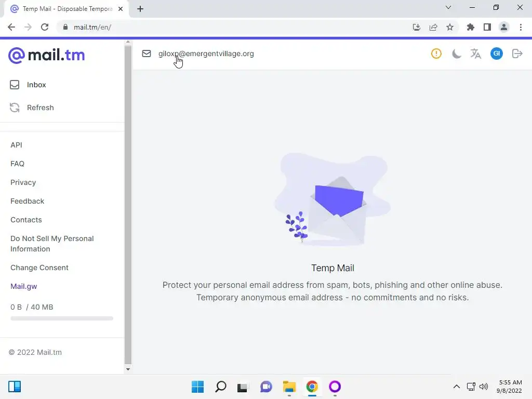Image resolution: width=532 pixels, height=399 pixels.
Task: Open taskbar Search
Action: pyautogui.click(x=220, y=387)
